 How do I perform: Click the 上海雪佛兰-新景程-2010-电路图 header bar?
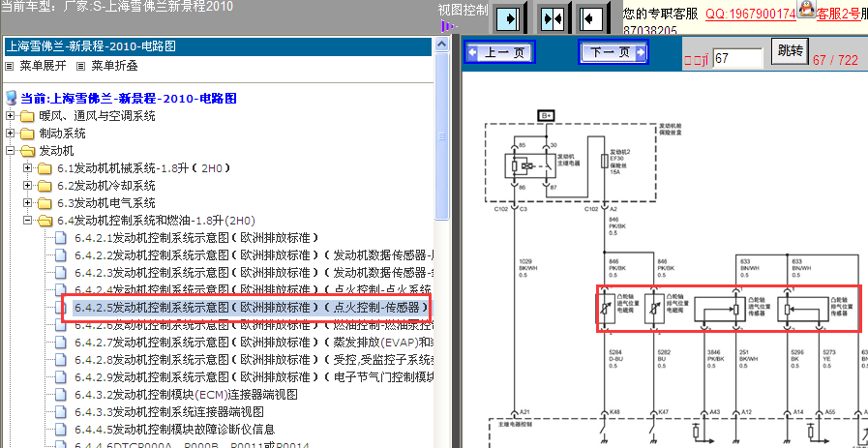pyautogui.click(x=218, y=46)
